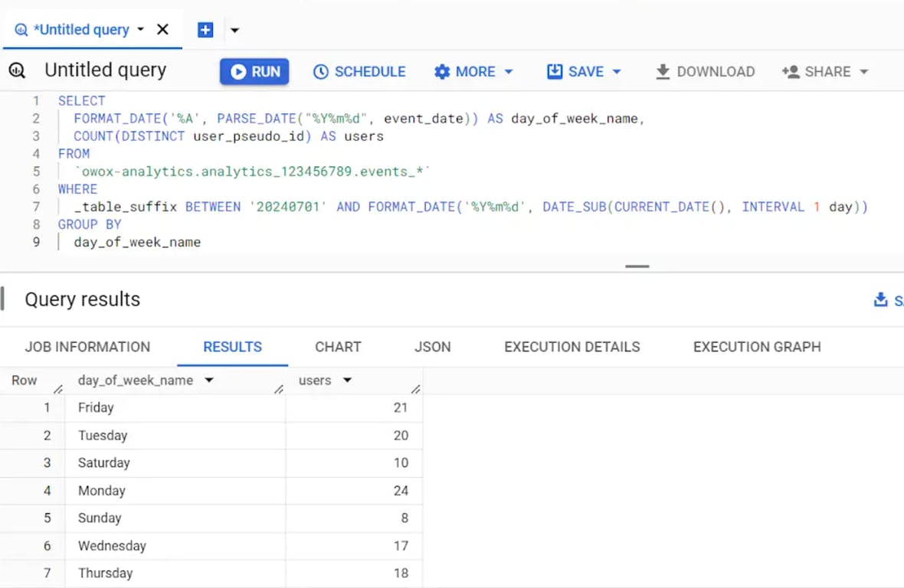
Task: Click the SELECT keyword on line 1
Action: pos(81,101)
